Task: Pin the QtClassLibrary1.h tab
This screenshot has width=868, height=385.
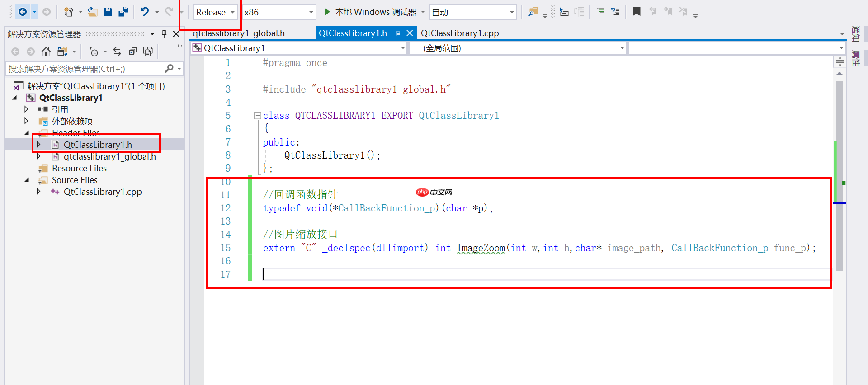Action: click(398, 33)
